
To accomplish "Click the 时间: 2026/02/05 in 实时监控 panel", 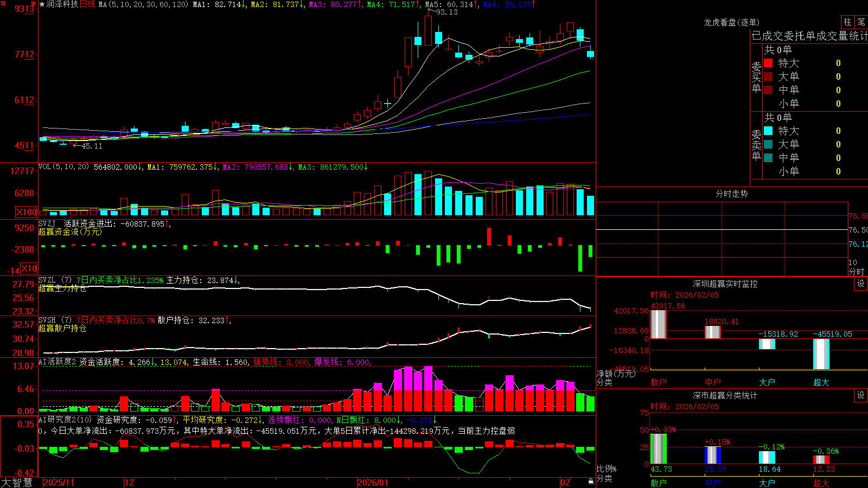I will (685, 295).
